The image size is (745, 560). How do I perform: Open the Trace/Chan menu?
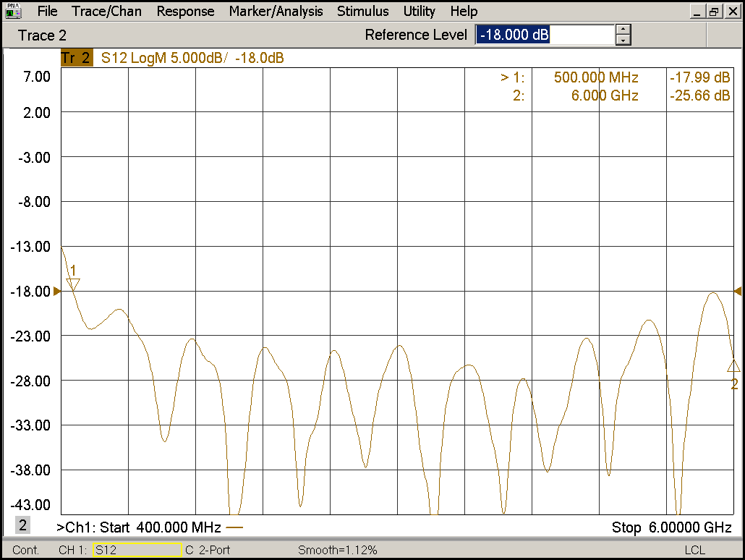click(x=107, y=12)
